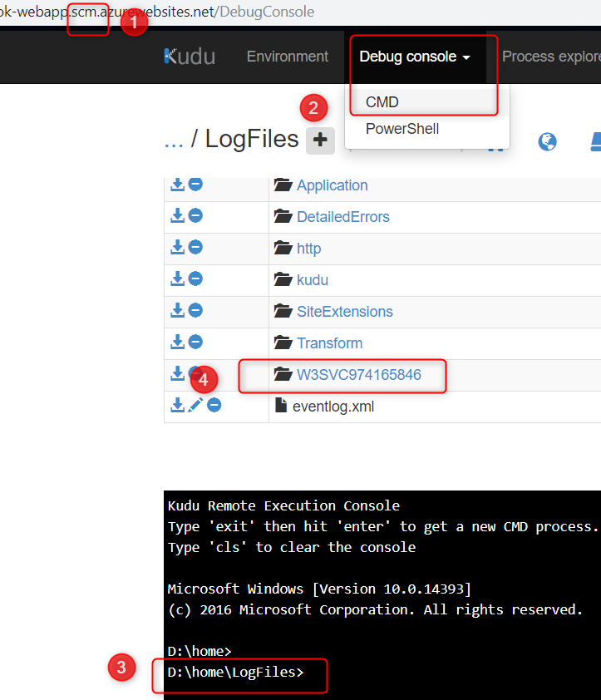Download the http folder
Viewport: 601px width, 700px height.
click(177, 247)
